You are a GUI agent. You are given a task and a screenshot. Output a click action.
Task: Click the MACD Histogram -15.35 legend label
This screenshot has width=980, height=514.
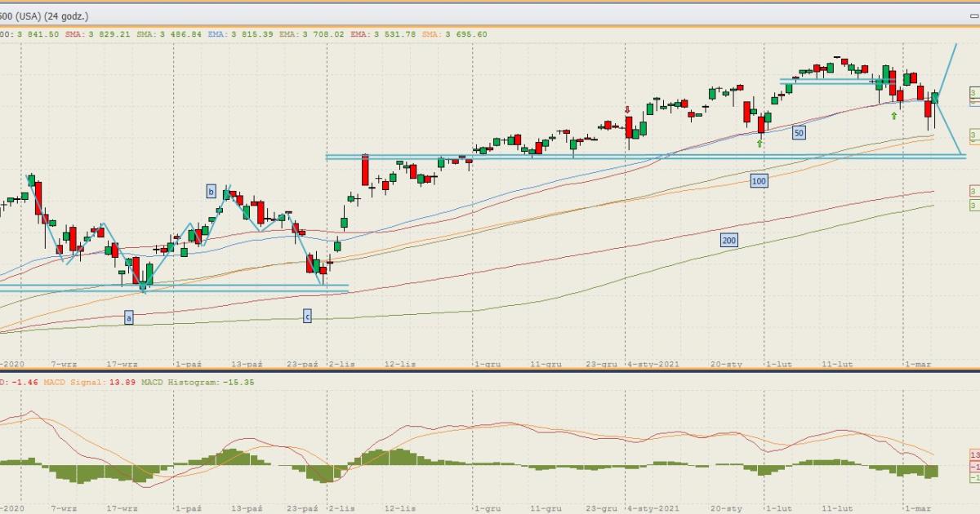tap(186, 382)
